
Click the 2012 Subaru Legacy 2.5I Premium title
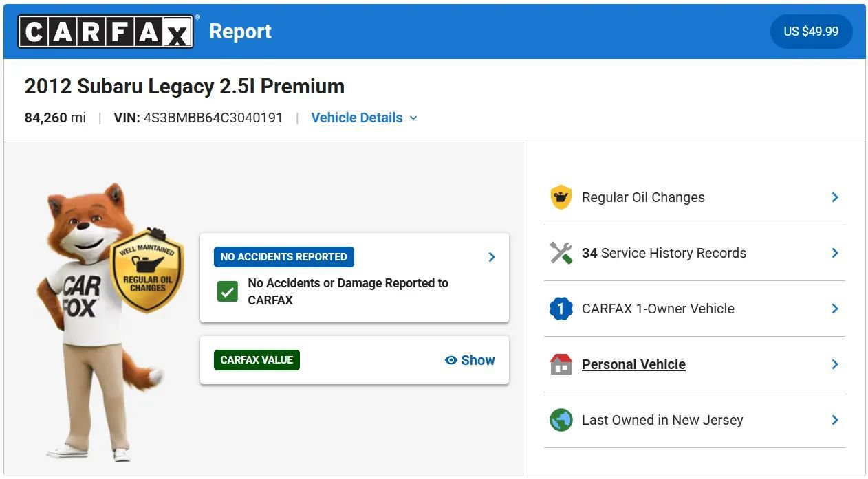pyautogui.click(x=184, y=87)
